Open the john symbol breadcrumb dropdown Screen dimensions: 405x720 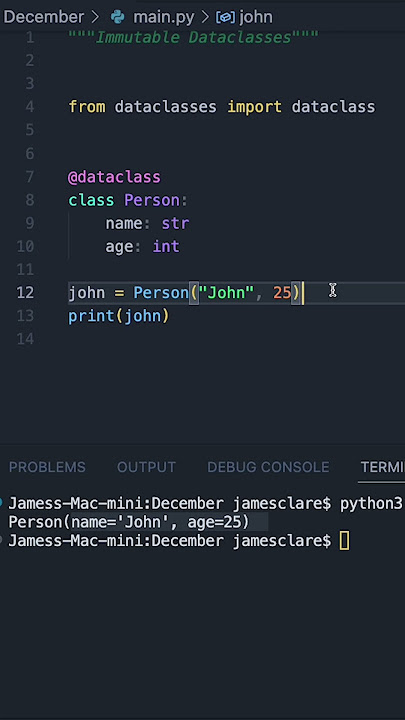tap(256, 17)
